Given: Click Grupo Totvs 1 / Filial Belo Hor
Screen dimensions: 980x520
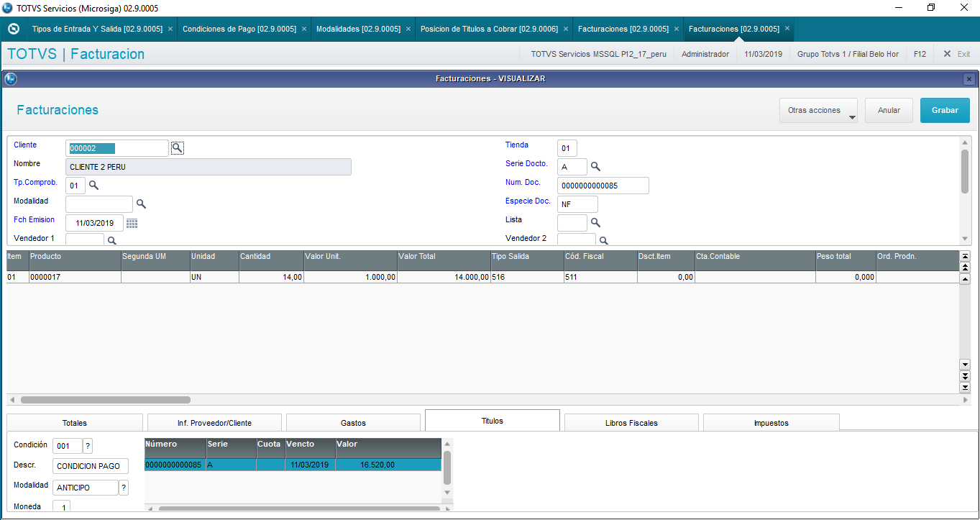Looking at the screenshot, I should click(848, 54).
